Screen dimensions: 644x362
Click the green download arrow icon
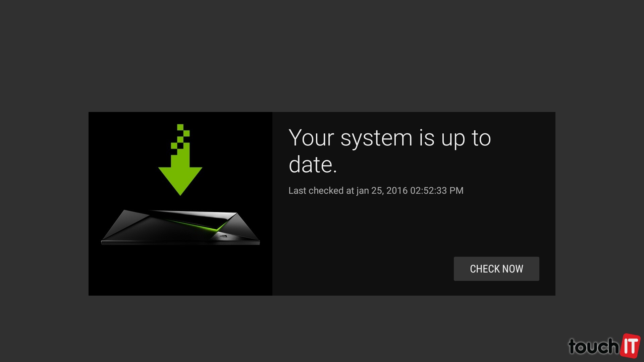pos(180,160)
